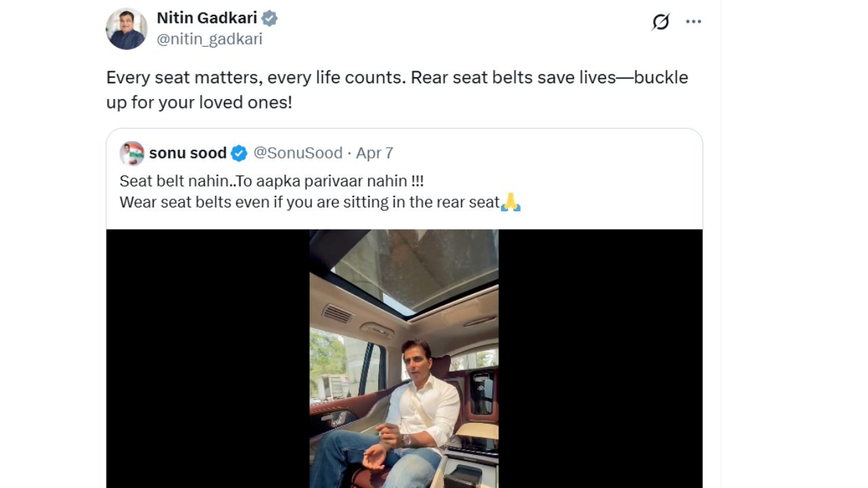This screenshot has height=488, width=868.
Task: Click black area left of the video
Action: [x=208, y=358]
